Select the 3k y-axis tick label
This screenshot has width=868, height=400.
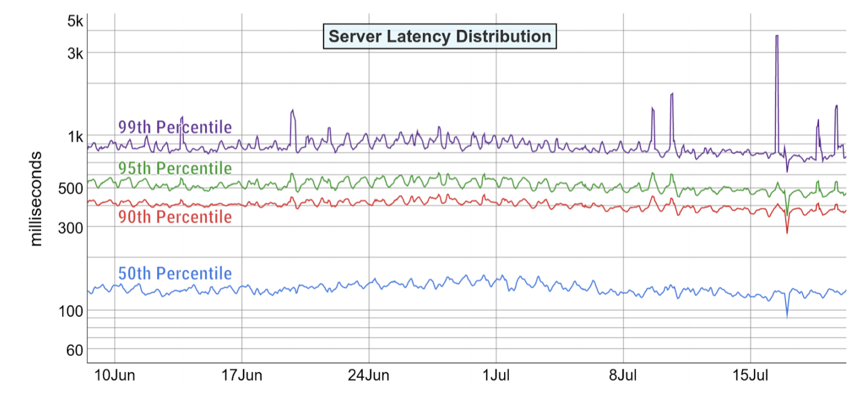(x=75, y=53)
